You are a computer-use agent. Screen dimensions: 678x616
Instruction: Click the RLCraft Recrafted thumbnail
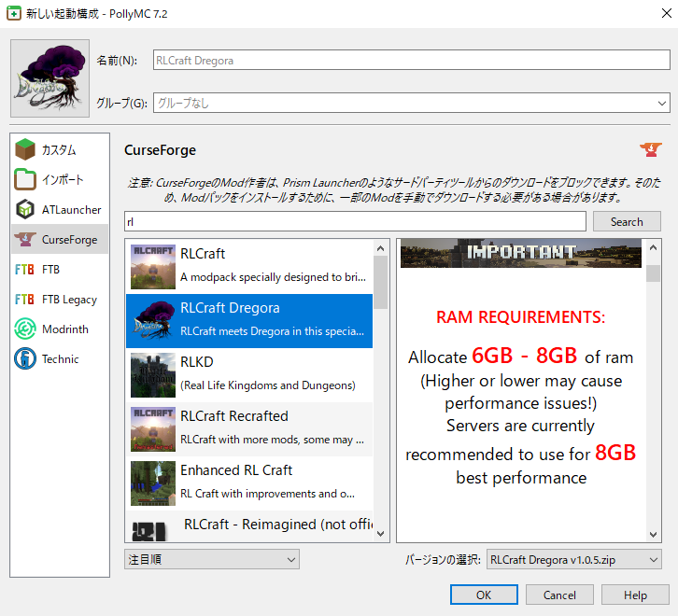(x=153, y=428)
